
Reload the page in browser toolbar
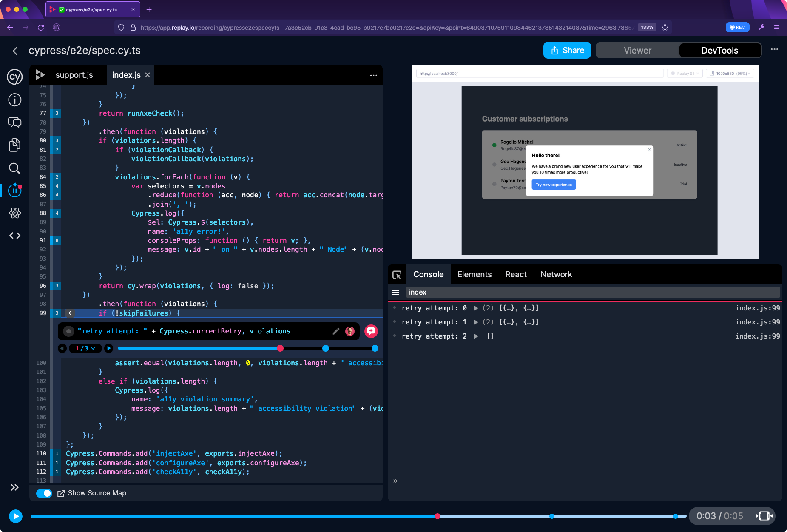41,27
